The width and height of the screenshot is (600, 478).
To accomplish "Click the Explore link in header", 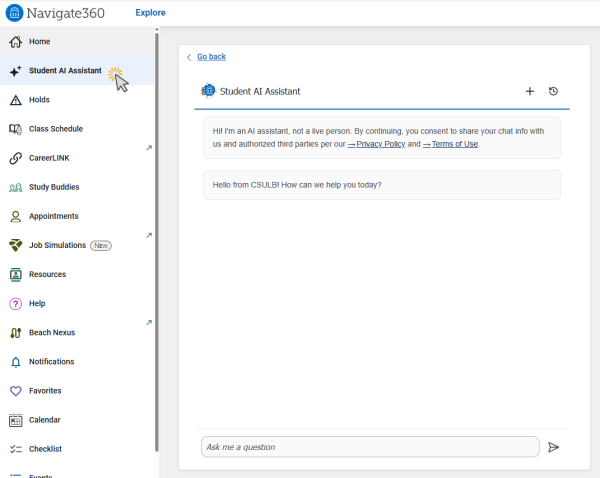I will point(150,13).
